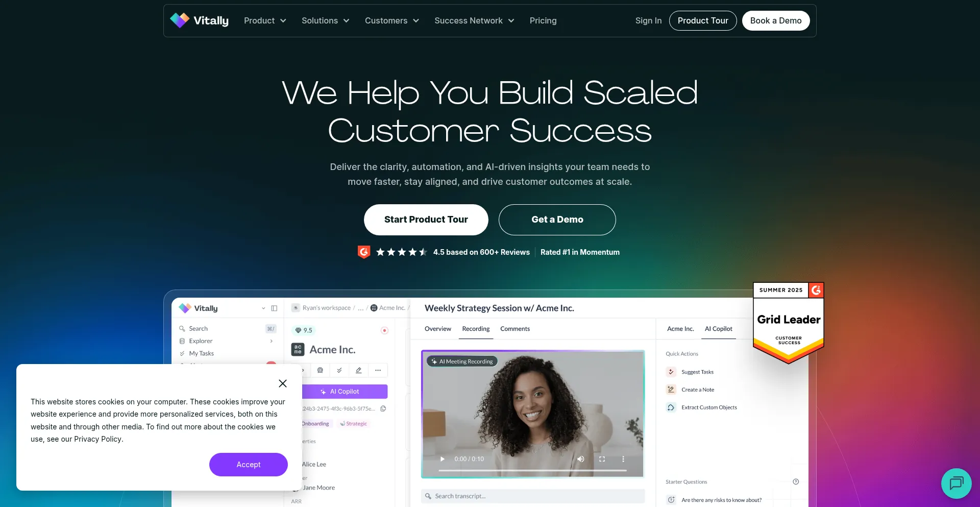Click the Suggest Tasks quick action icon
This screenshot has height=507, width=980.
click(671, 372)
